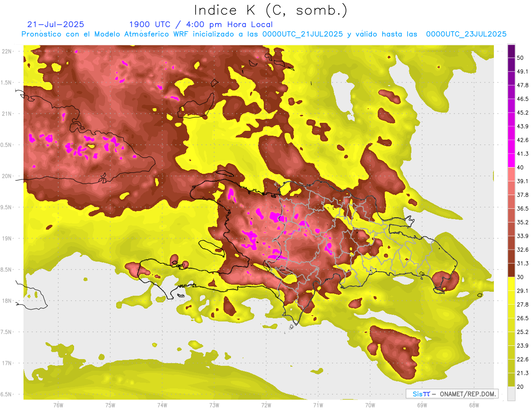Click the '29.1' colorbar label
532x411 pixels.
click(x=523, y=290)
